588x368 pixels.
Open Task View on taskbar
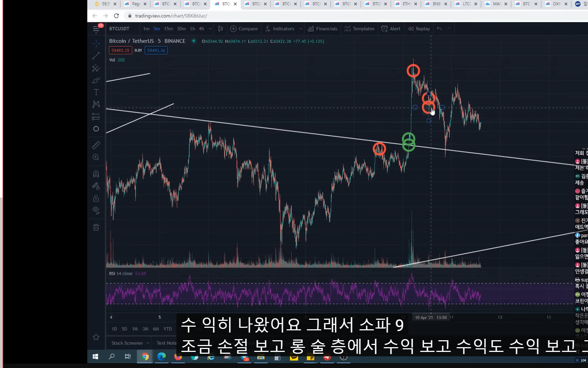tap(127, 357)
